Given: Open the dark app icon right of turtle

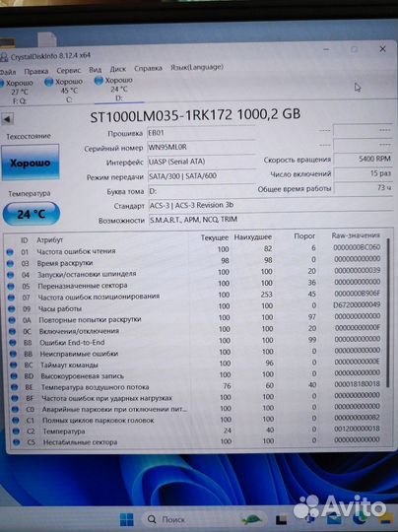Looking at the screenshot, I should click(281, 520).
